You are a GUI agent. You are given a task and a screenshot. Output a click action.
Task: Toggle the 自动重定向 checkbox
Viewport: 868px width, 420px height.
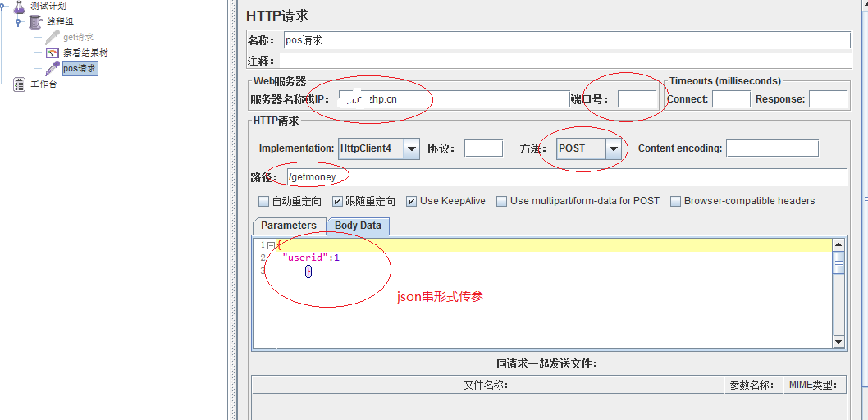point(263,202)
